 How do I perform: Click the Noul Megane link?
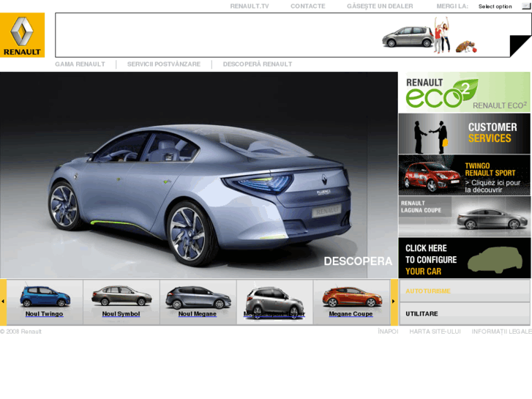(198, 314)
